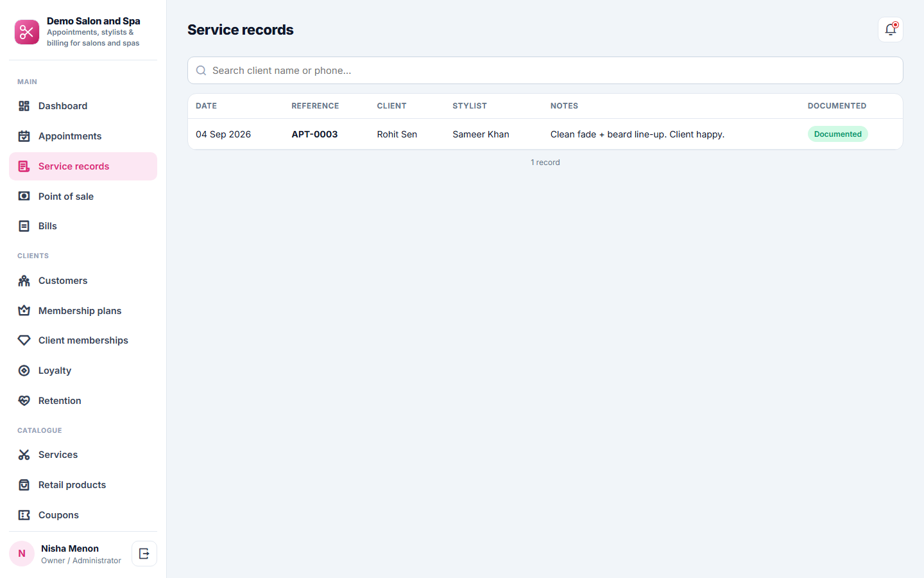The height and width of the screenshot is (578, 924).
Task: Click the Clean fade notes text
Action: click(637, 134)
